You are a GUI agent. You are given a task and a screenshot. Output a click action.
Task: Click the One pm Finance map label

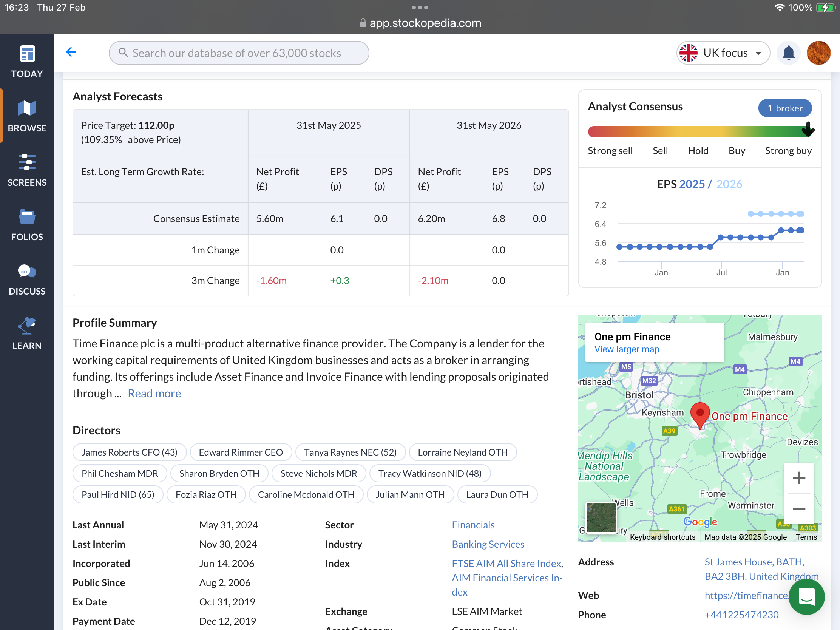point(749,417)
